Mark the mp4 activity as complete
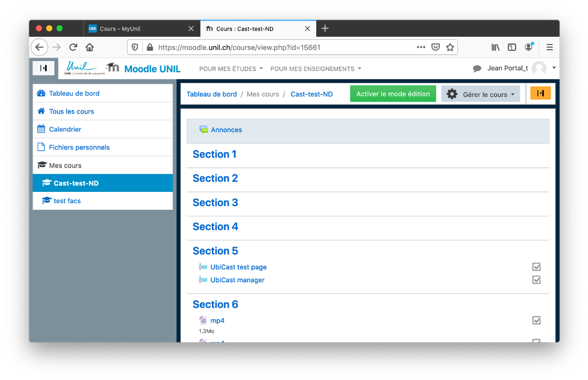588x380 pixels. 536,321
